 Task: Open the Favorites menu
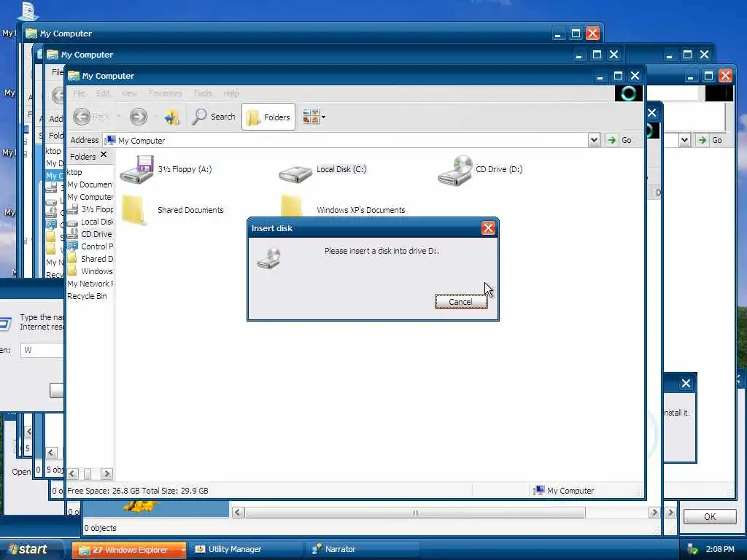166,93
